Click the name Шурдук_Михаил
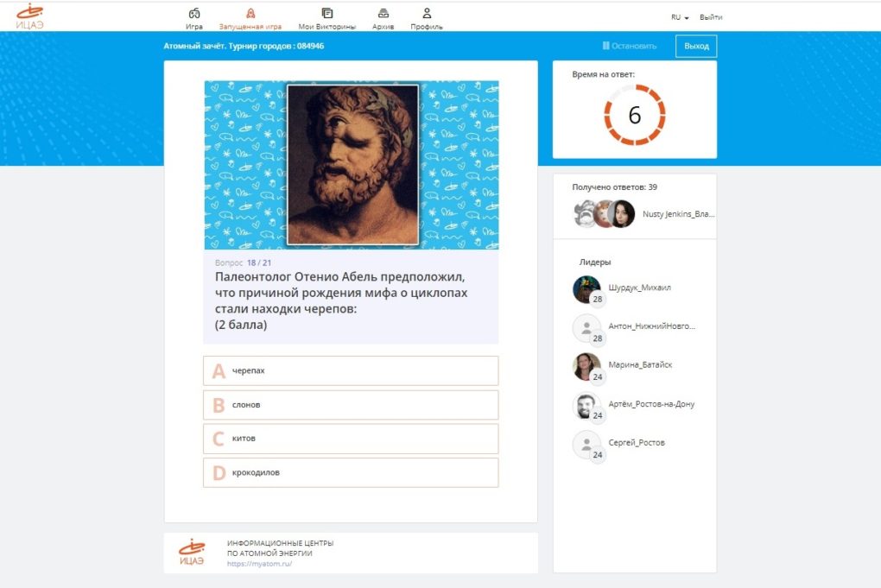The width and height of the screenshot is (881, 588). coord(639,288)
